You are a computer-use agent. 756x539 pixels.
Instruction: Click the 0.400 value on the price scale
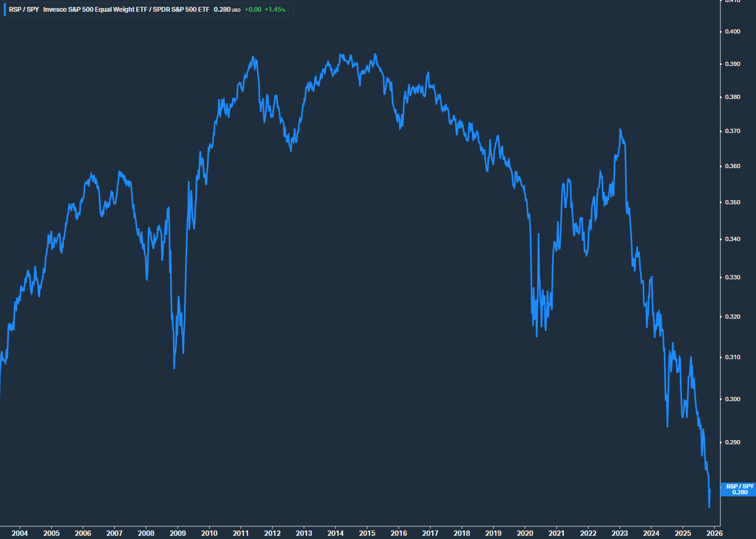pos(733,31)
